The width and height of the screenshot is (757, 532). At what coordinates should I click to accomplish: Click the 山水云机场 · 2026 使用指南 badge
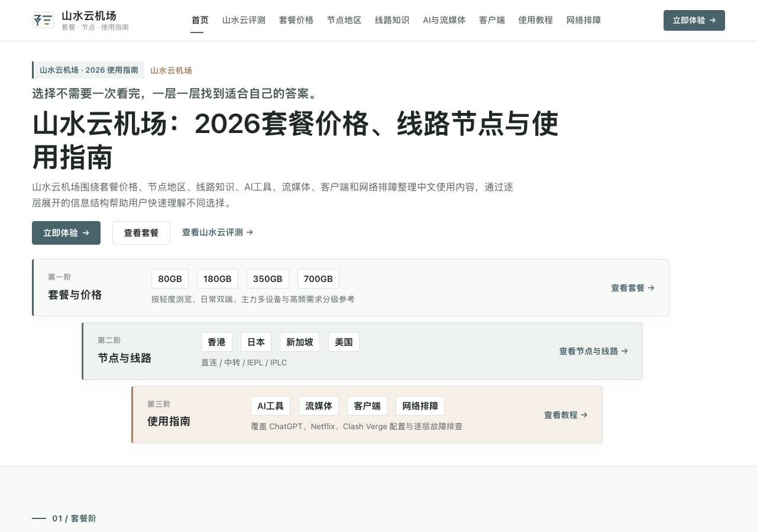pyautogui.click(x=88, y=70)
